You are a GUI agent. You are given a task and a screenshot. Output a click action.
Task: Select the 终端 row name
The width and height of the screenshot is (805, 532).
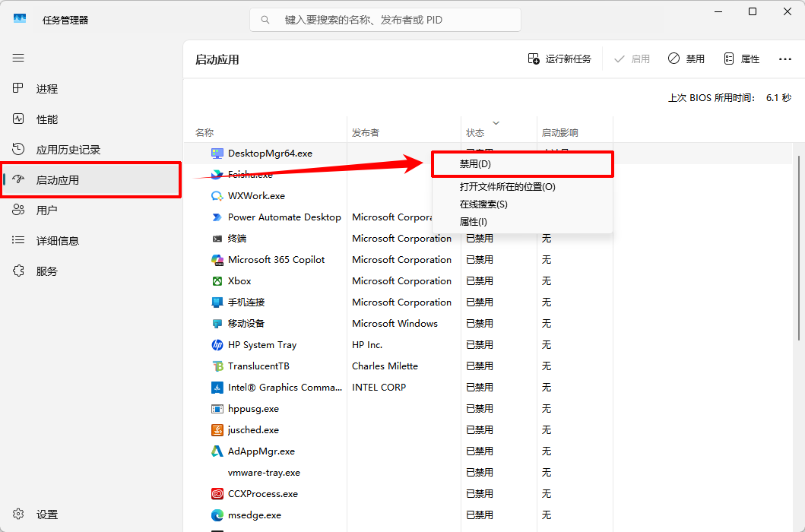(237, 239)
